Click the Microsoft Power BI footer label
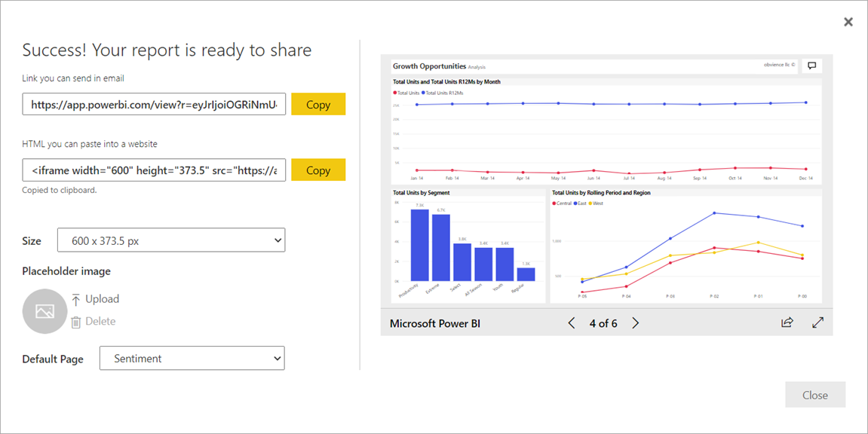 click(435, 322)
